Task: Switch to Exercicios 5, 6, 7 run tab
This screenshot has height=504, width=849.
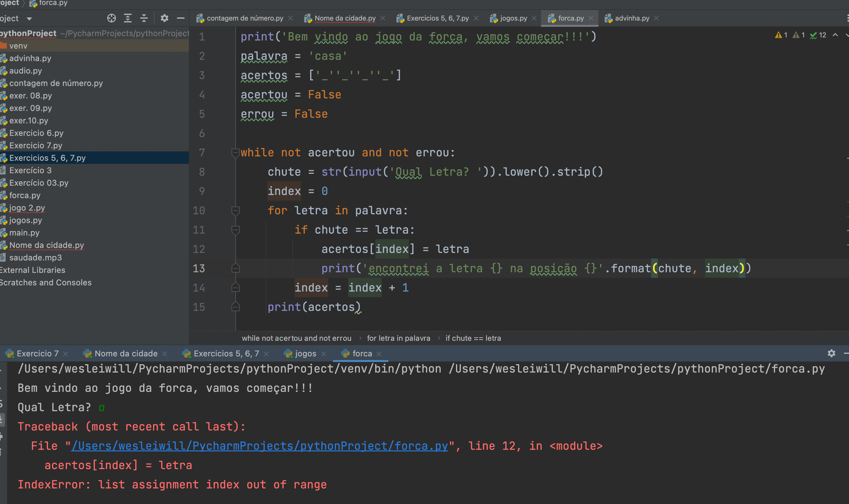Action: pyautogui.click(x=226, y=354)
